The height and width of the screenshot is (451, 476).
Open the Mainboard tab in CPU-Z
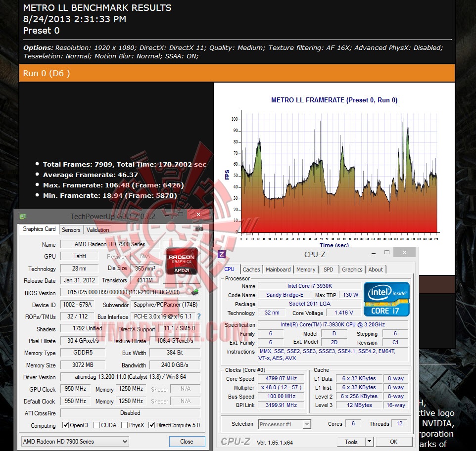point(278,270)
